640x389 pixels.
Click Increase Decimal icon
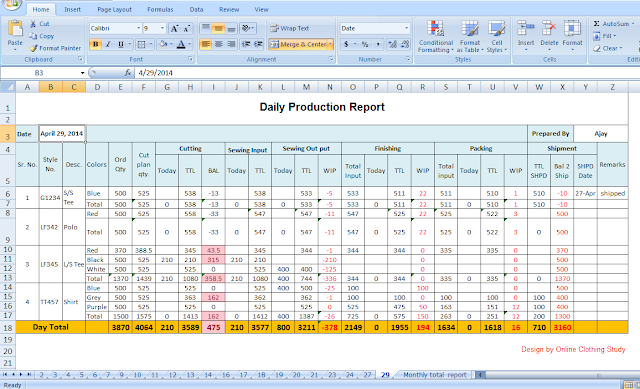[x=392, y=44]
